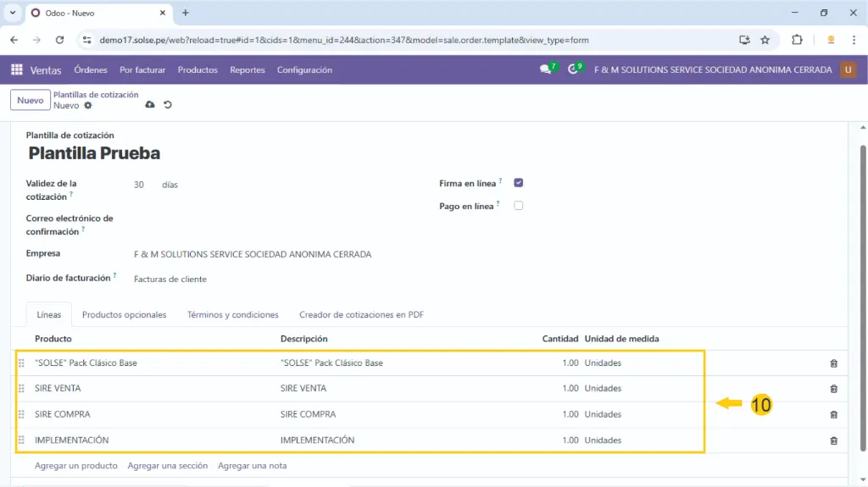Screen dimensions: 868x487
Task: Discard changes with the undo icon
Action: click(167, 105)
